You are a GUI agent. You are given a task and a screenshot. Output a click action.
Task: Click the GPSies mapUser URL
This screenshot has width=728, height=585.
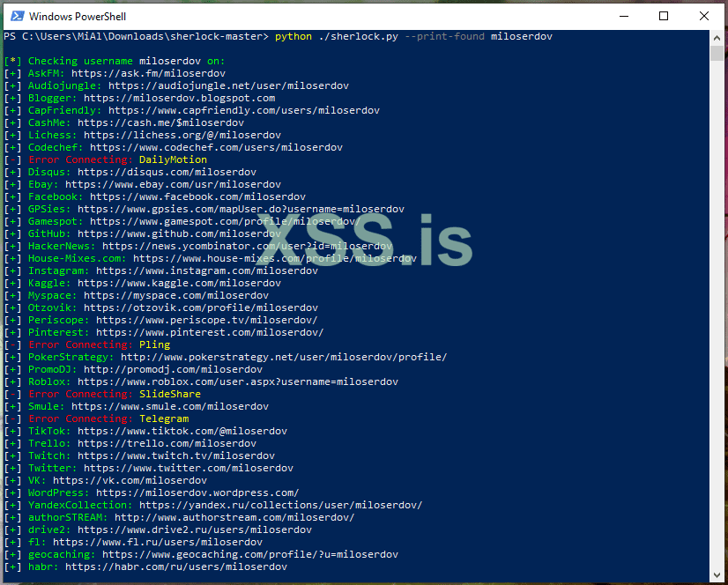[241, 209]
